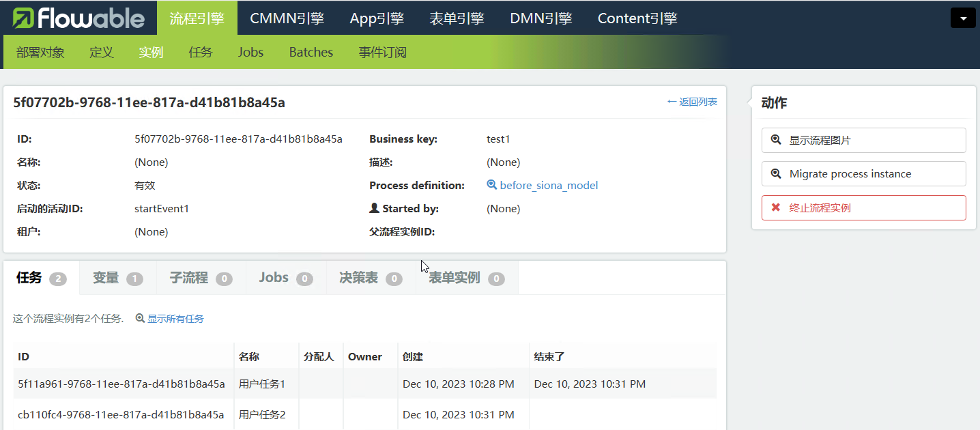
Task: Open the before_siona_model process definition link
Action: pos(549,186)
